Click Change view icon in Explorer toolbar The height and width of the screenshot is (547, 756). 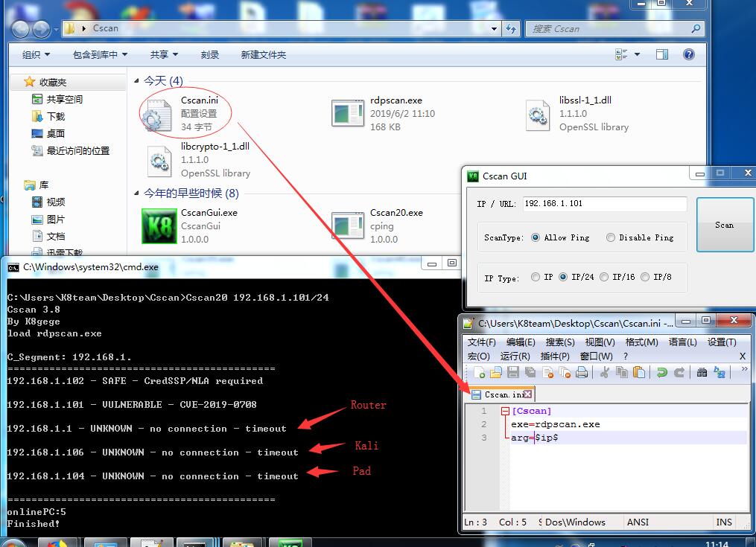coord(621,54)
